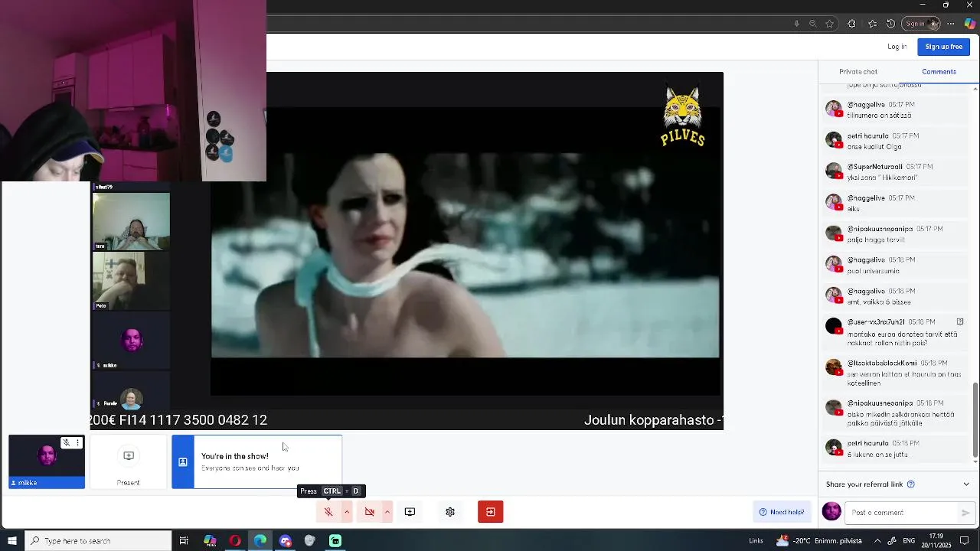Click the Sign up free button
The image size is (980, 551).
coord(943,47)
